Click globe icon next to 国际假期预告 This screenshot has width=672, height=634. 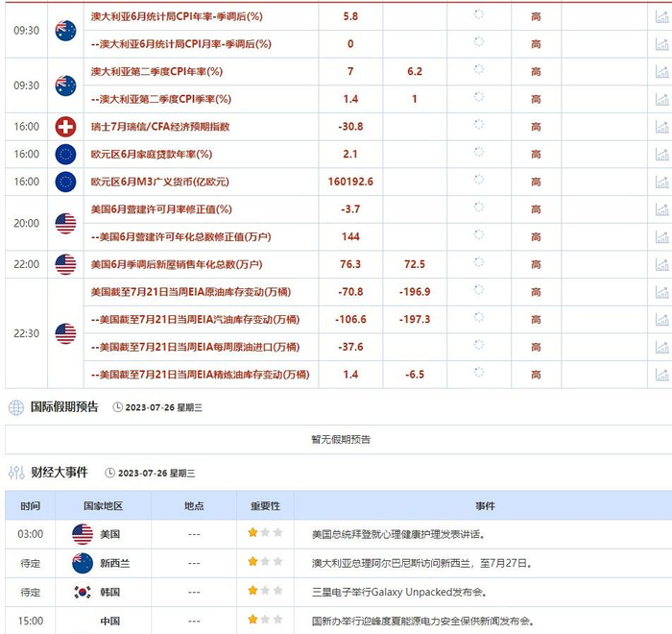pyautogui.click(x=16, y=407)
